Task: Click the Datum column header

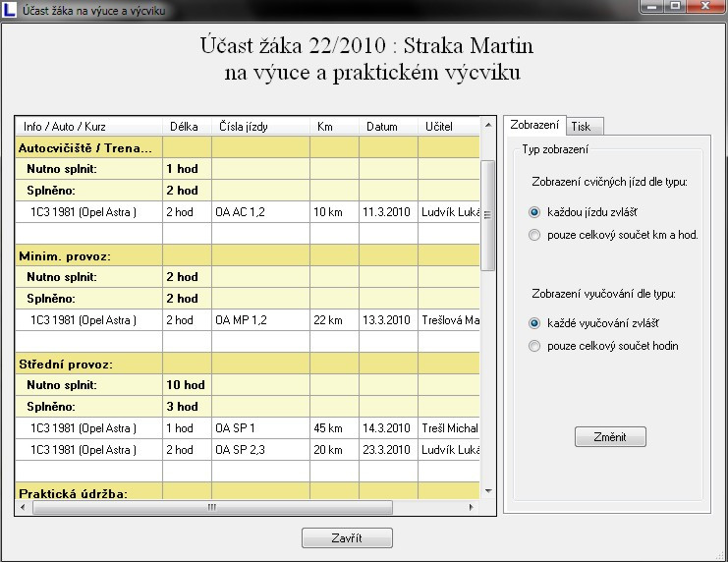Action: click(x=388, y=127)
